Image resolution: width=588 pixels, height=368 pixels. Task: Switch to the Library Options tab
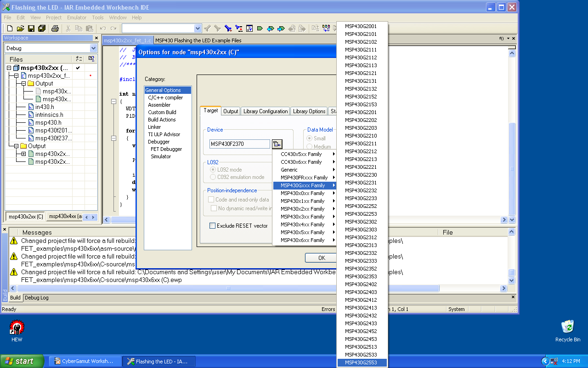309,111
